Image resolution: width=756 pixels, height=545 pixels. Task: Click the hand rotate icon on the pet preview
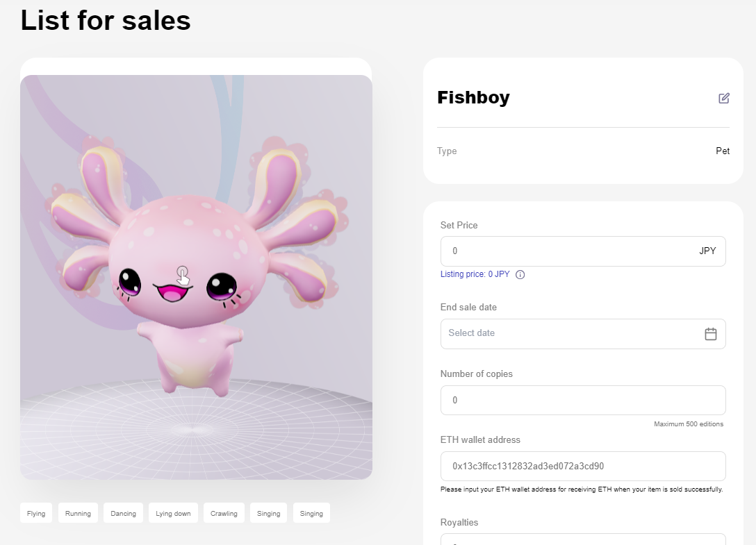click(183, 275)
